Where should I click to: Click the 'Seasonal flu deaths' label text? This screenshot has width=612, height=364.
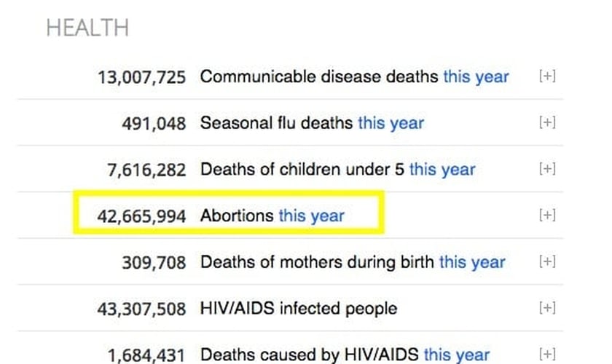tap(276, 123)
